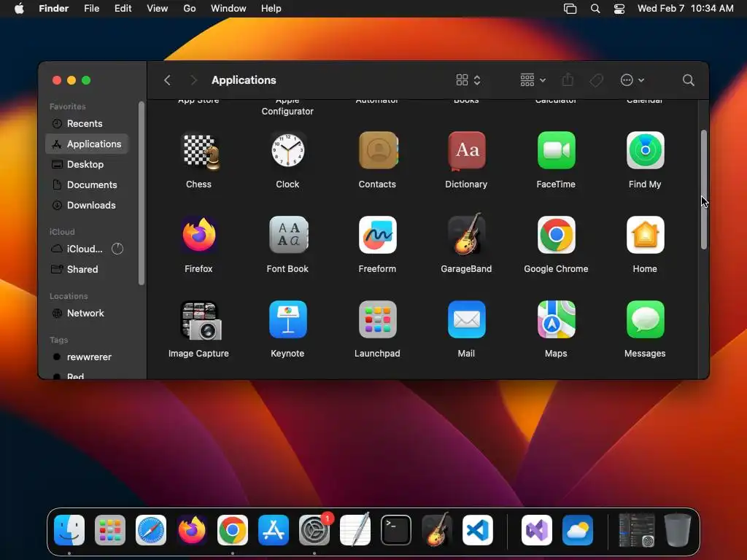The image size is (747, 560).
Task: Click the Share toolbar icon
Action: 568,79
